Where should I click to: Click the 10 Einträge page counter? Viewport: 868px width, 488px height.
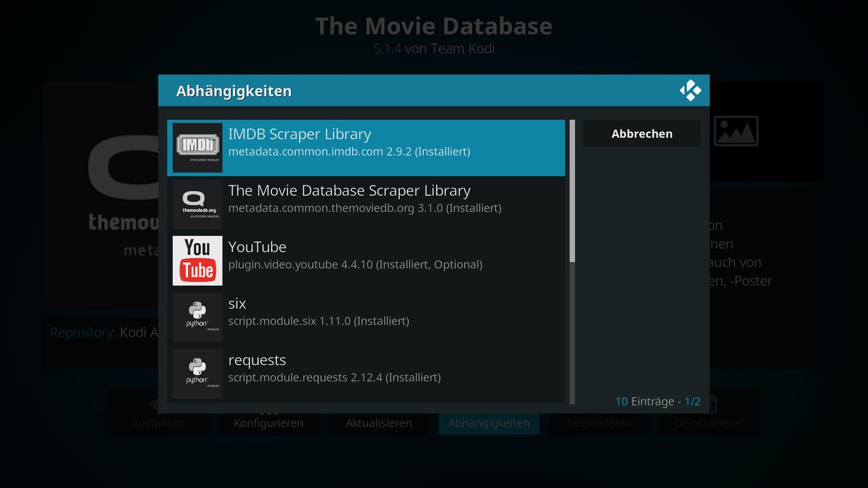click(658, 401)
